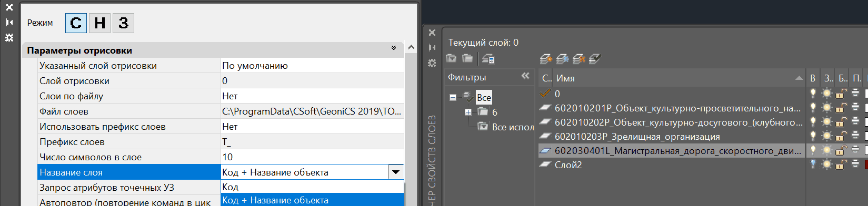Select layer 602010201P_Объект_культурно-просветительного
868x206 pixels.
click(672, 108)
